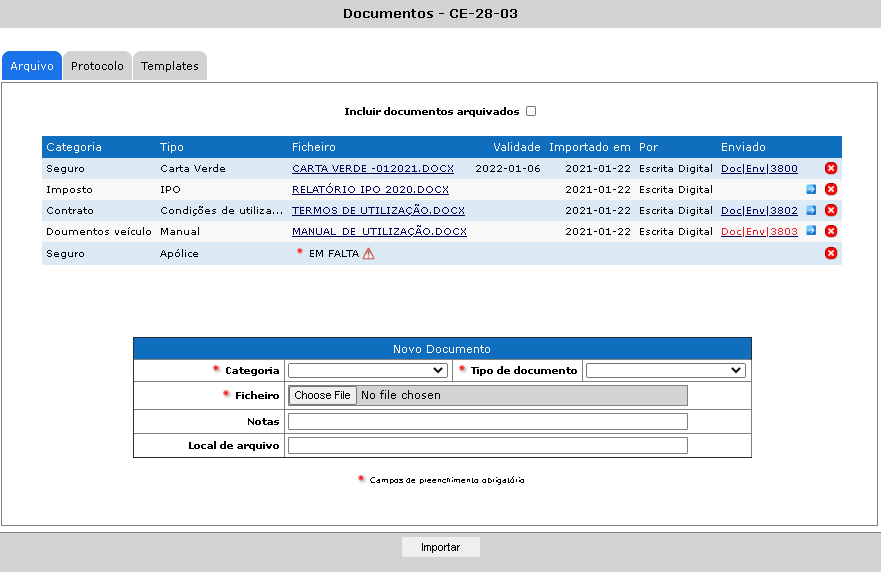Open the Categoria dropdown
Screen dimensions: 881x572
[367, 370]
